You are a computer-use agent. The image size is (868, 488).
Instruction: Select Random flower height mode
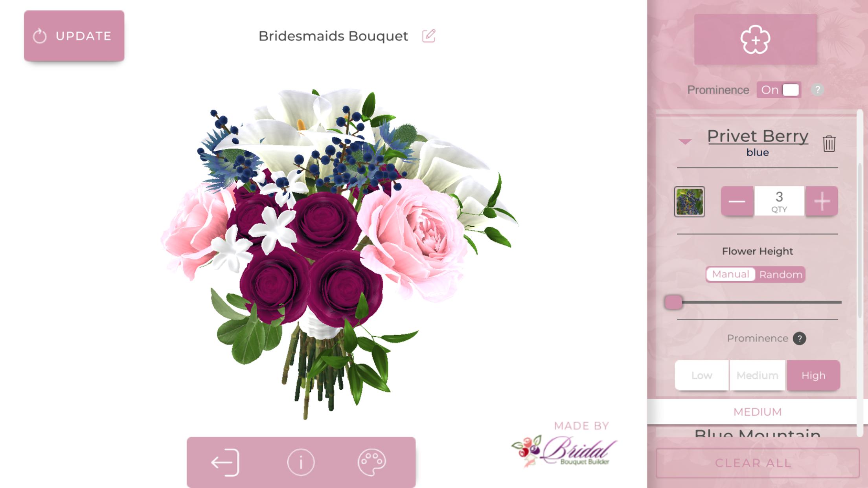click(780, 275)
